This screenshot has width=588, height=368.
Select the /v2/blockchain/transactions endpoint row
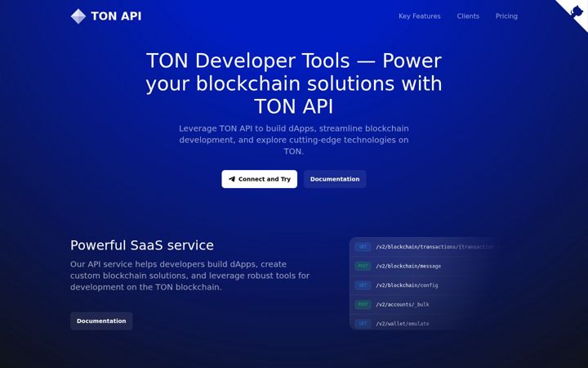pos(427,247)
